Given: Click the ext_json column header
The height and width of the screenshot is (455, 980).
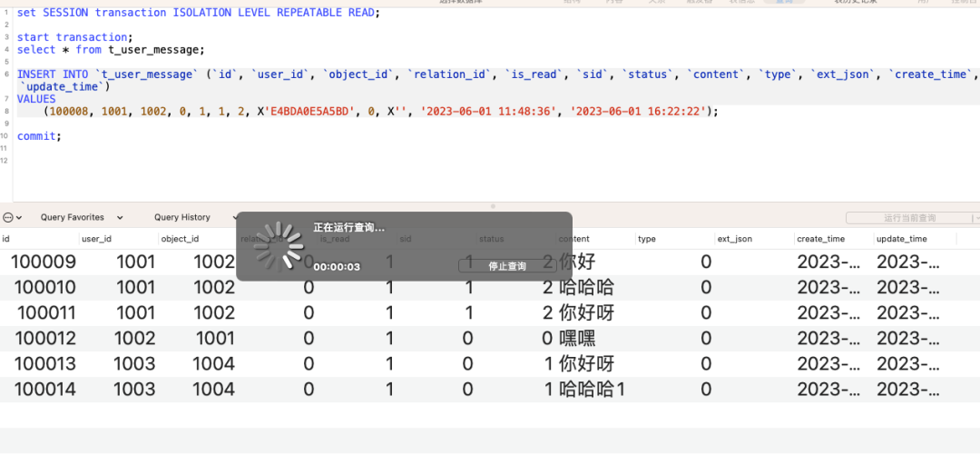Looking at the screenshot, I should [x=754, y=239].
